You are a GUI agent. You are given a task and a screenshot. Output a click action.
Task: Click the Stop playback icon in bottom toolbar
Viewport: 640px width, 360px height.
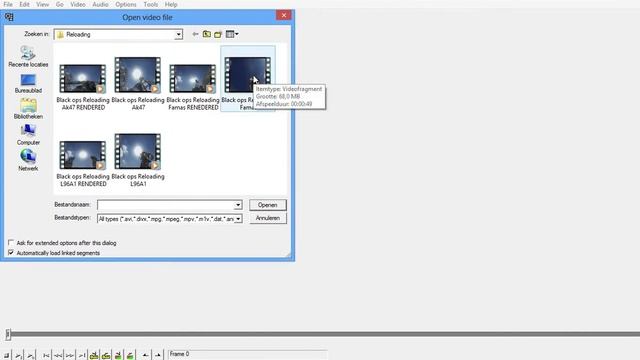(7, 356)
